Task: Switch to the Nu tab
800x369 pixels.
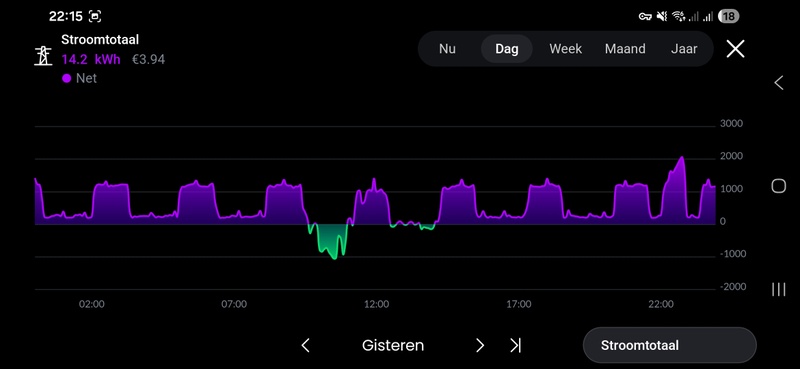Action: click(447, 49)
